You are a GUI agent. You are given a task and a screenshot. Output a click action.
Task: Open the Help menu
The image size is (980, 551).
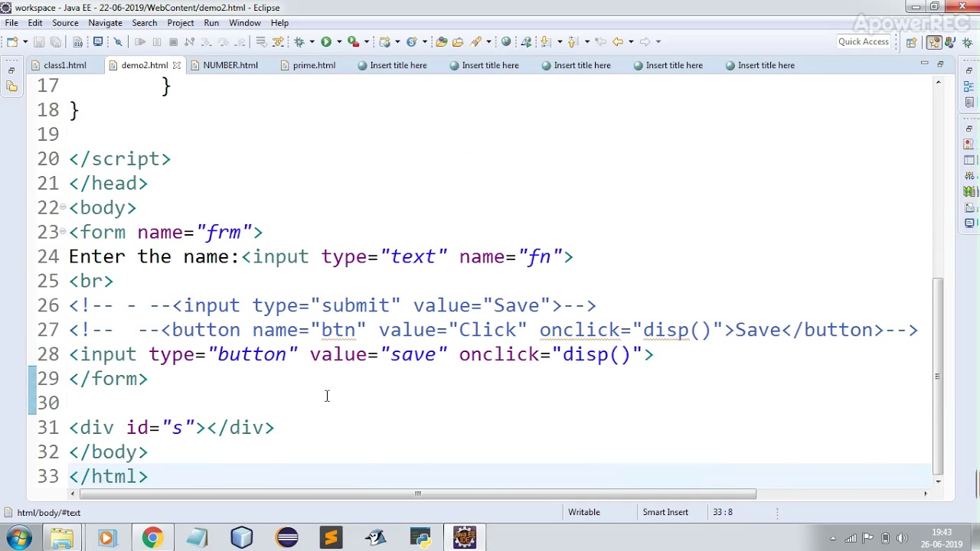(279, 23)
